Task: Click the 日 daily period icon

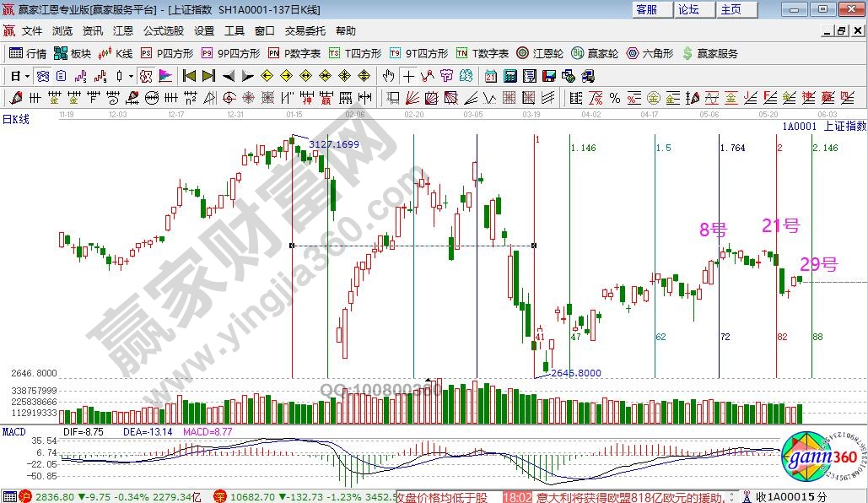Action: [15, 77]
